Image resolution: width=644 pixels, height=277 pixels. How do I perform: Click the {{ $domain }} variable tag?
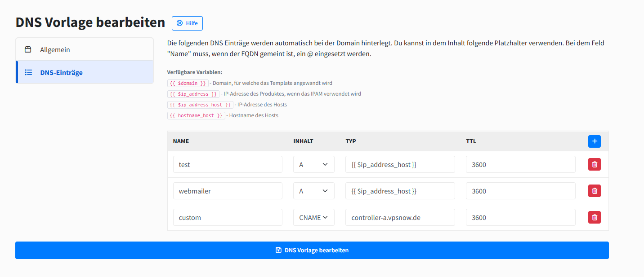pyautogui.click(x=188, y=83)
